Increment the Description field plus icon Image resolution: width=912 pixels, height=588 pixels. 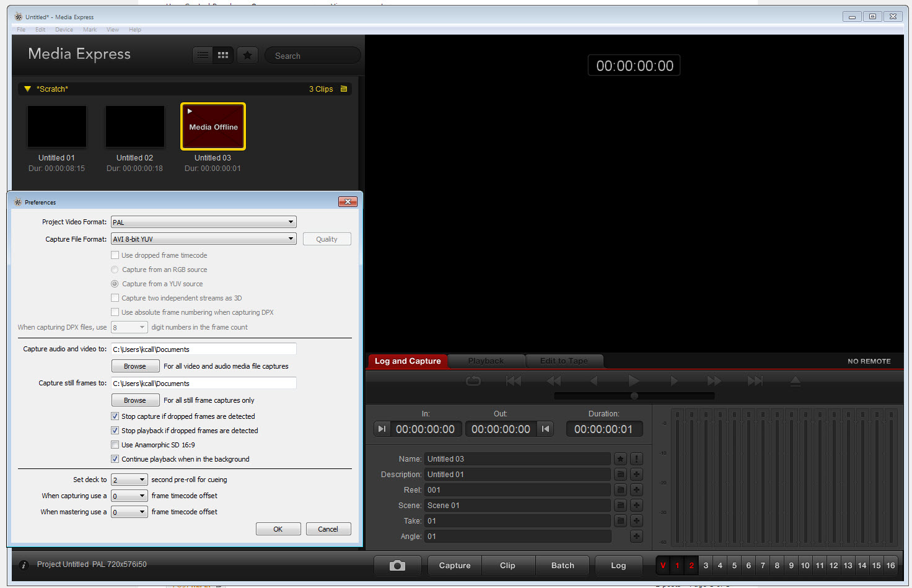(x=636, y=474)
